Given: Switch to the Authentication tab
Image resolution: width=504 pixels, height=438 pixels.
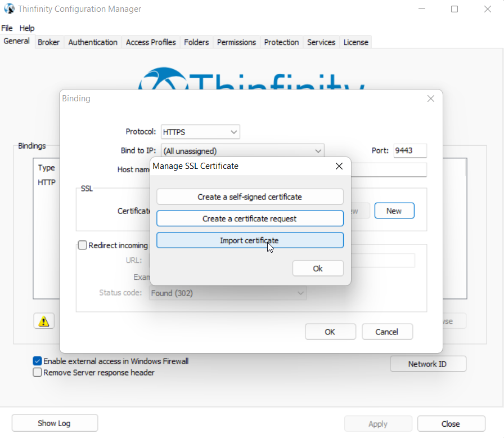Looking at the screenshot, I should pos(93,42).
